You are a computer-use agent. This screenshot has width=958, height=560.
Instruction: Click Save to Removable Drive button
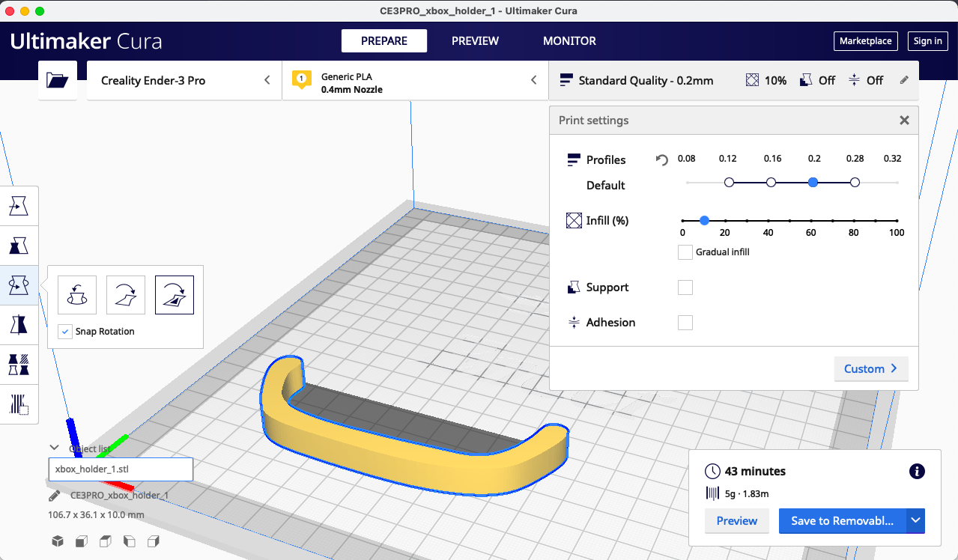pos(843,521)
